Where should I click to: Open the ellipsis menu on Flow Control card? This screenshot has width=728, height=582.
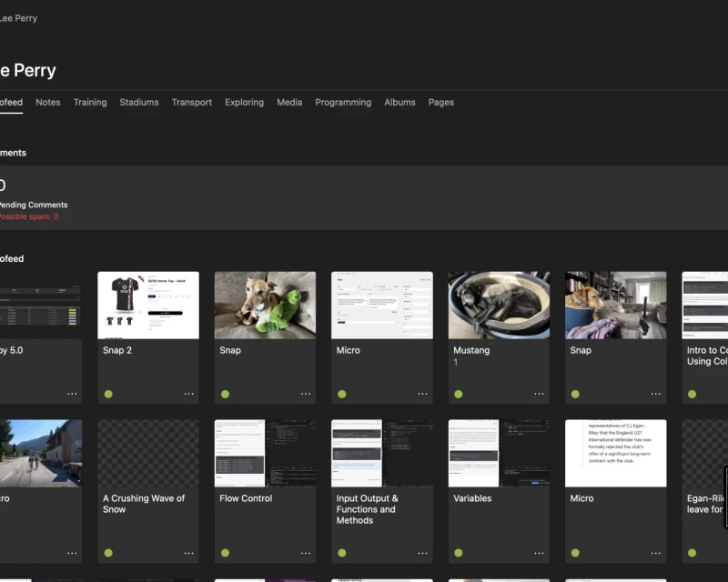point(306,553)
